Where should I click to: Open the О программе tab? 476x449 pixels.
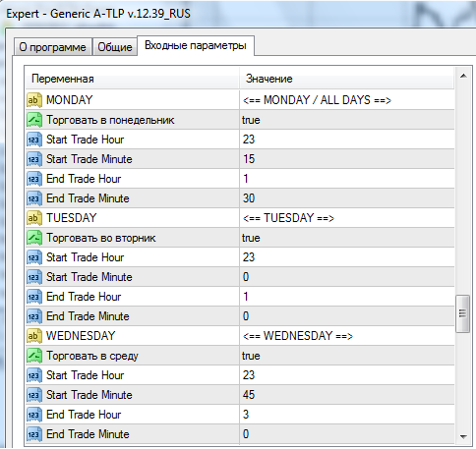[52, 47]
